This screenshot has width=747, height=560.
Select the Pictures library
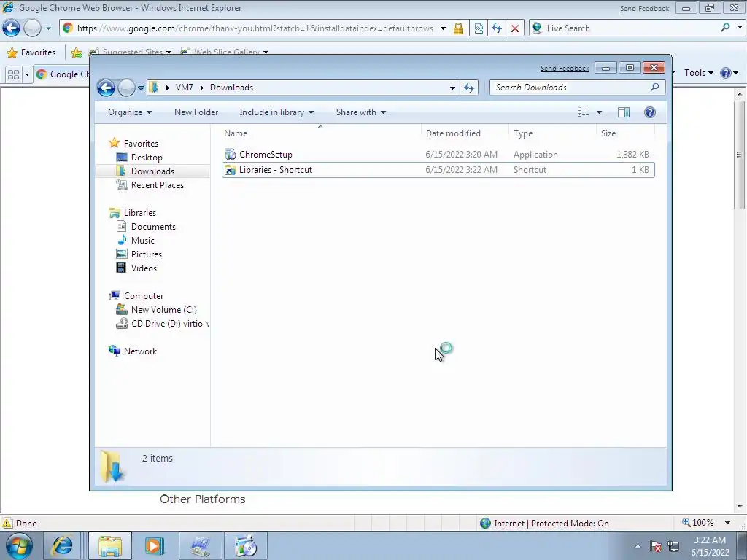146,254
